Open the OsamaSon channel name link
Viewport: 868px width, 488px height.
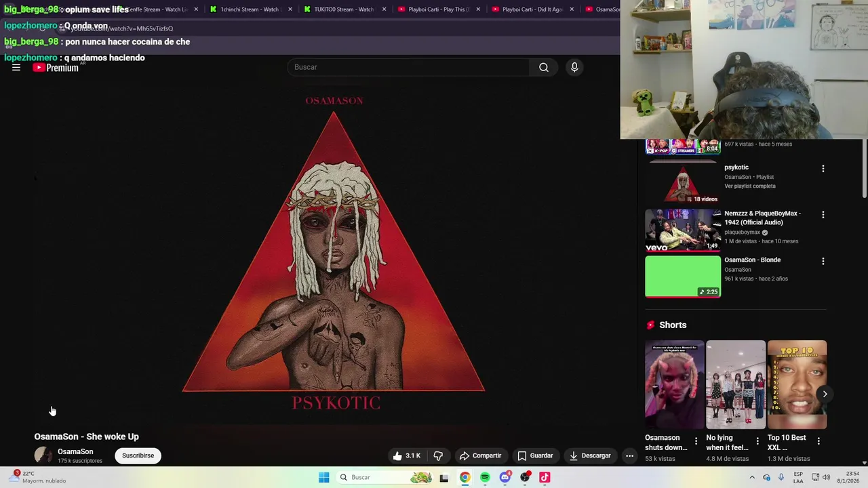click(x=75, y=451)
